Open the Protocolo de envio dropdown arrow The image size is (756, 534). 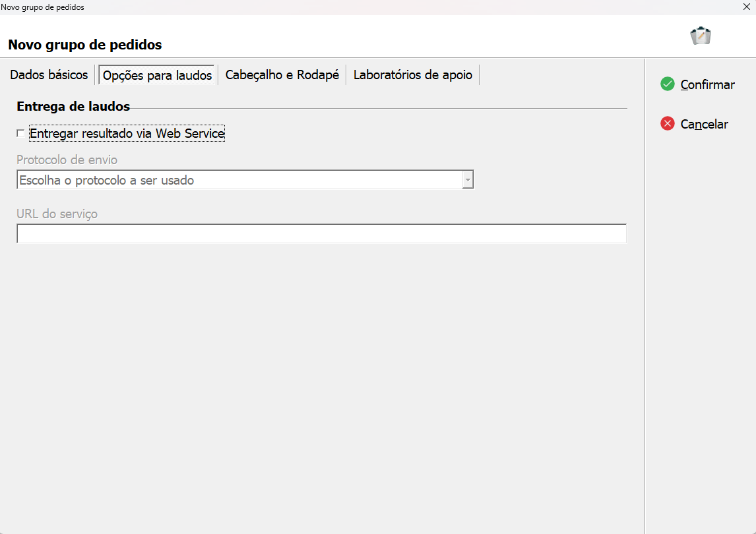(468, 180)
